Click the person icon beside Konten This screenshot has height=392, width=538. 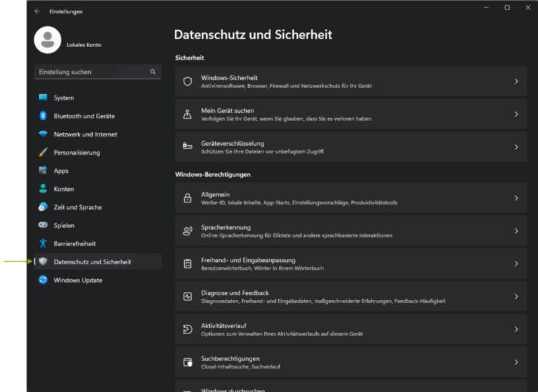coord(43,189)
